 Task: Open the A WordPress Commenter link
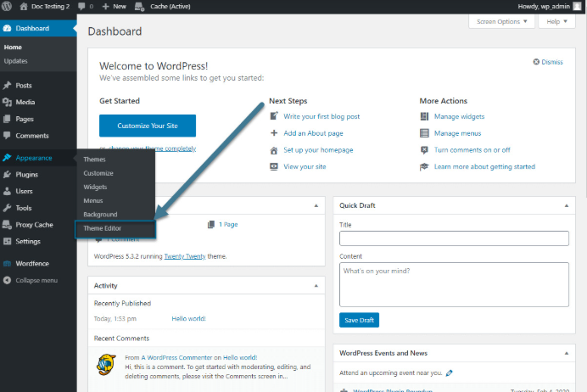click(176, 357)
